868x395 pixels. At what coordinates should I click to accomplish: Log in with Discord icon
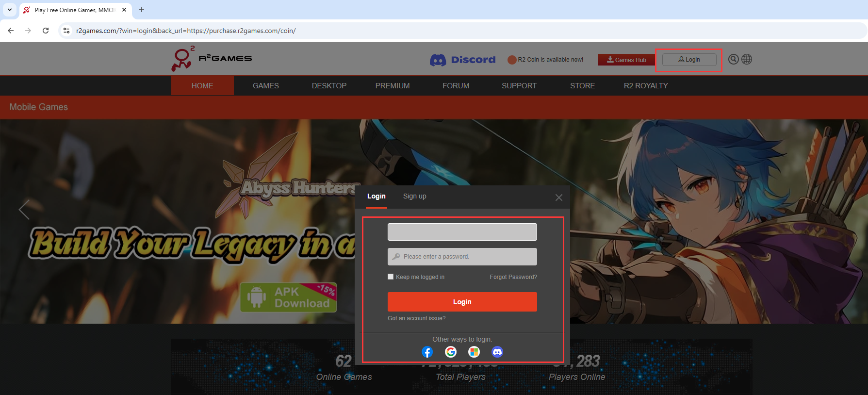[497, 352]
